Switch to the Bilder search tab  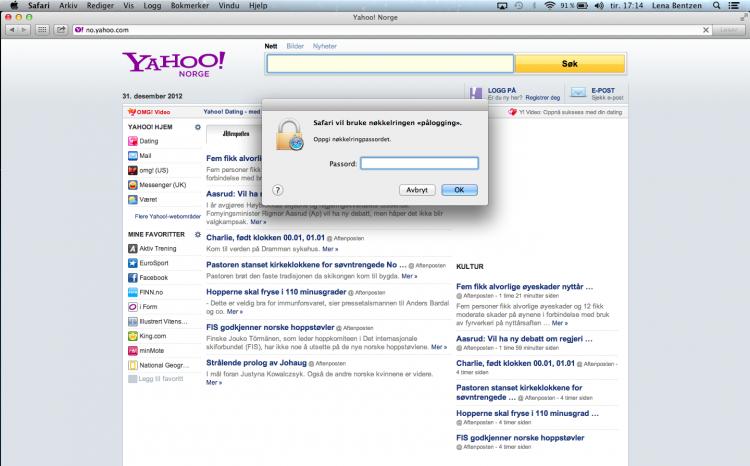[295, 46]
